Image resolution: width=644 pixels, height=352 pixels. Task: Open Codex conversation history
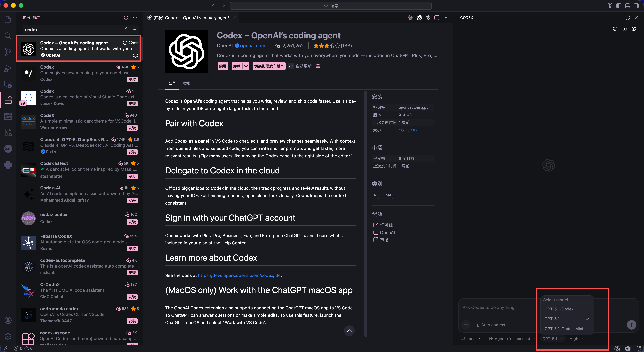click(615, 29)
